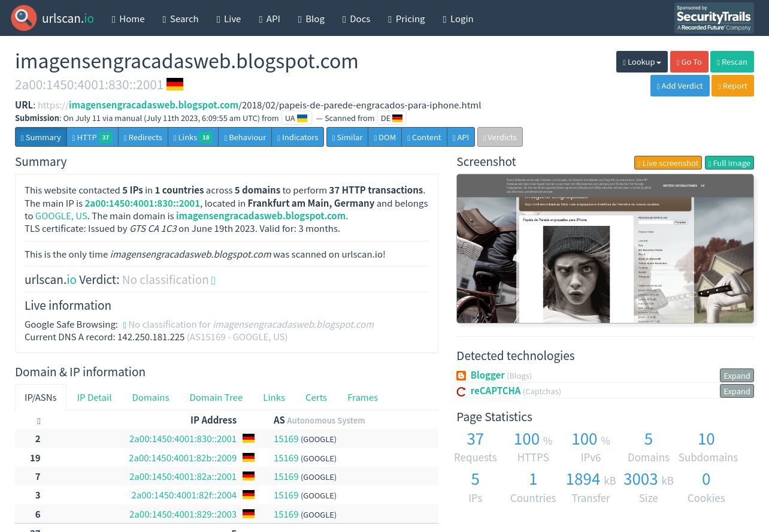Click AS 15169 link in first table row

pyautogui.click(x=286, y=439)
